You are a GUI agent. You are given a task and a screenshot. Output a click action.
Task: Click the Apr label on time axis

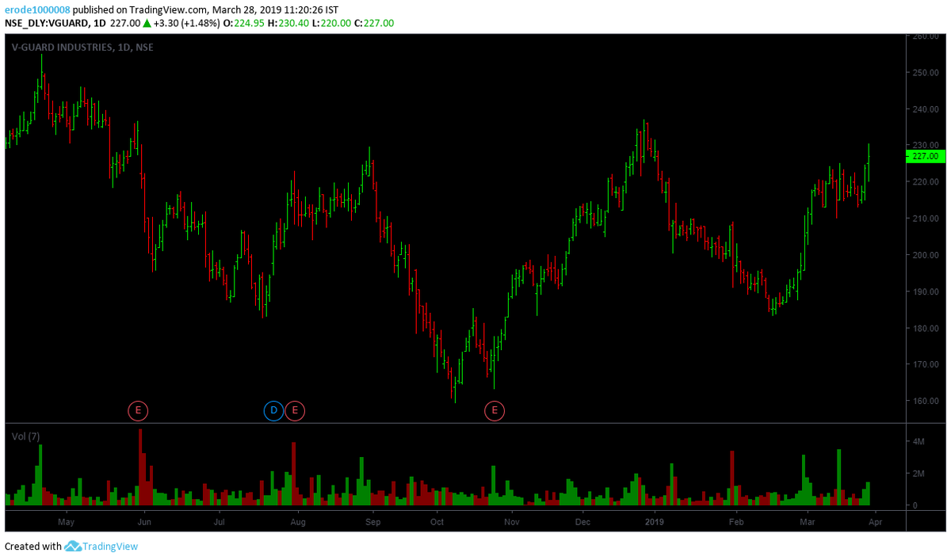(874, 522)
